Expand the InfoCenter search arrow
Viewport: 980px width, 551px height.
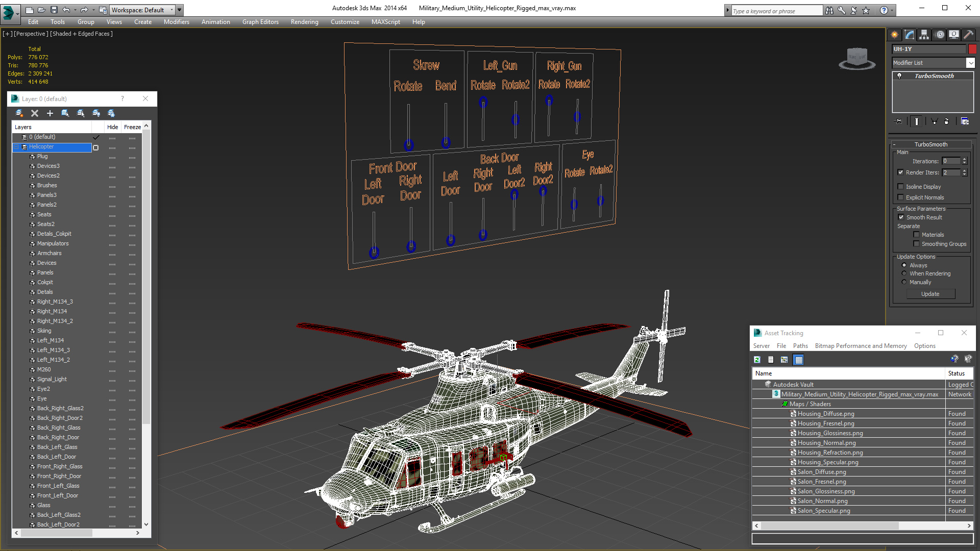point(727,10)
